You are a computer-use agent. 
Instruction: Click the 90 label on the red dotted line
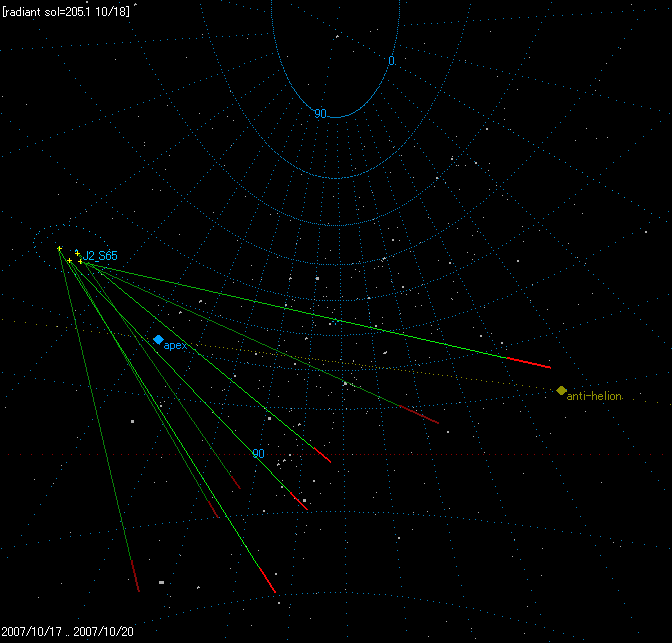pos(258,454)
